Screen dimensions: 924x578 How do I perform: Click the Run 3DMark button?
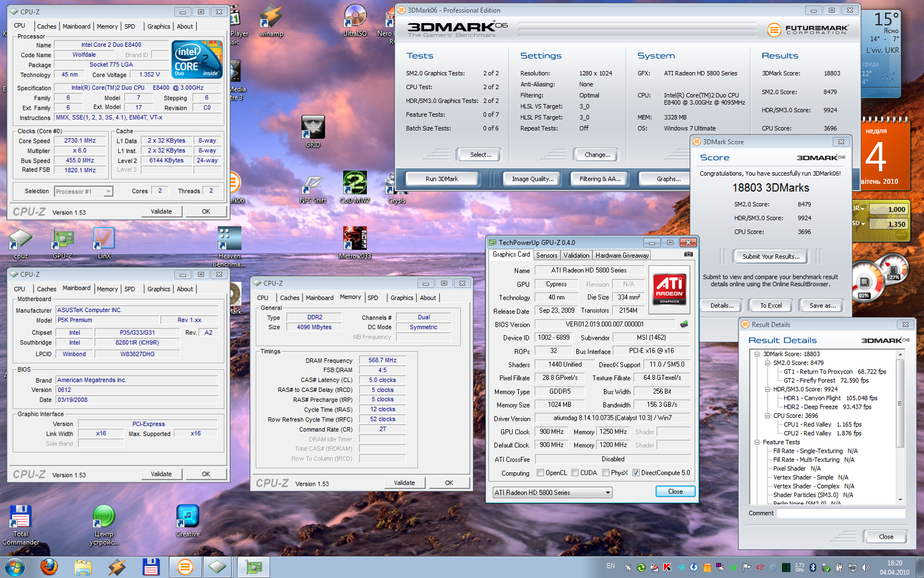point(442,179)
